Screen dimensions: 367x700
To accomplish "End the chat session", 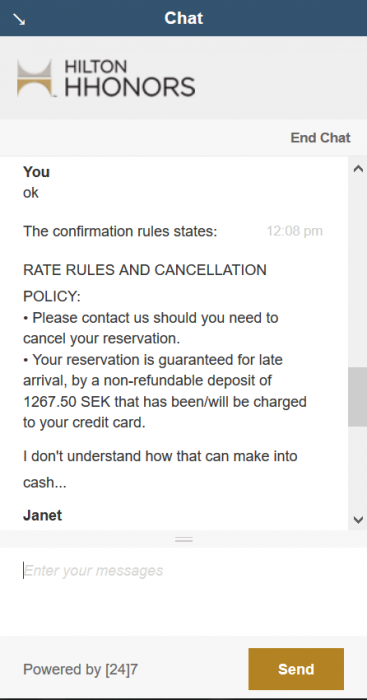I will tap(320, 138).
